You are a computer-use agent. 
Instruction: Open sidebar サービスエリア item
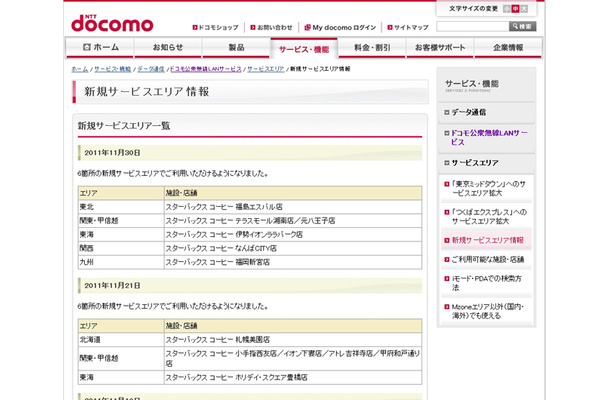click(x=475, y=163)
